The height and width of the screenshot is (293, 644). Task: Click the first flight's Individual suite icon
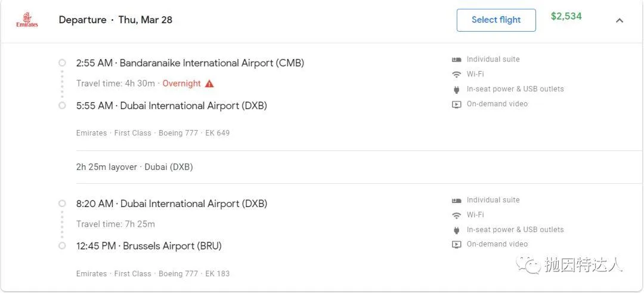click(456, 60)
